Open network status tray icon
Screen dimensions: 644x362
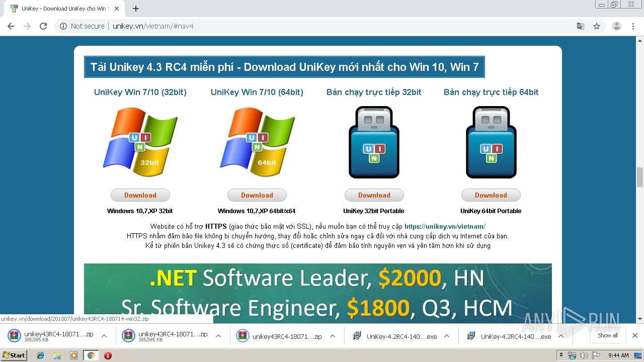pyautogui.click(x=572, y=355)
